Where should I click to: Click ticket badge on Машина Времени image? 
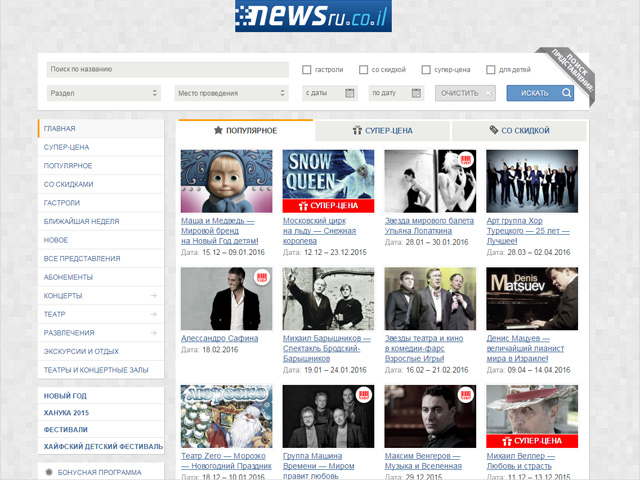point(364,395)
